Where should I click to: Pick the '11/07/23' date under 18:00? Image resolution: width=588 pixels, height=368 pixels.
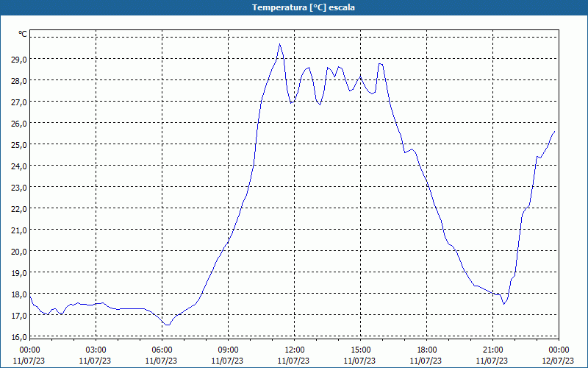coord(426,361)
